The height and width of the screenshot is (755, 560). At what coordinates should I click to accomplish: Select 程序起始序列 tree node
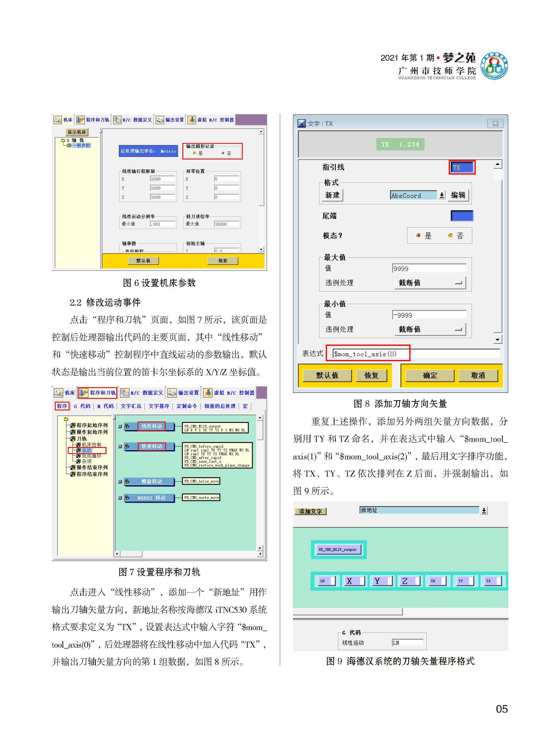[89, 425]
